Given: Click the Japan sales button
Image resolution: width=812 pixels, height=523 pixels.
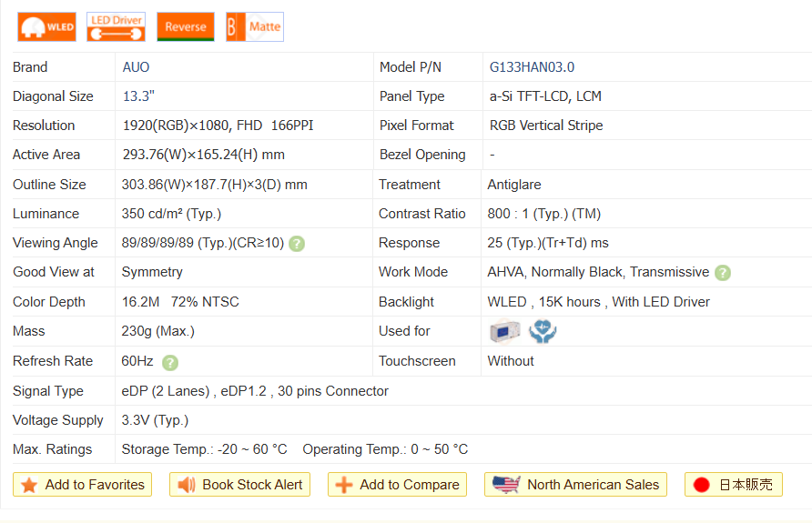Looking at the screenshot, I should pyautogui.click(x=733, y=485).
